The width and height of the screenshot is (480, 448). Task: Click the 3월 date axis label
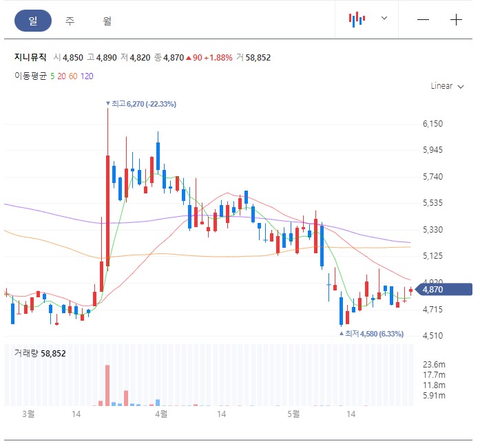pos(28,414)
